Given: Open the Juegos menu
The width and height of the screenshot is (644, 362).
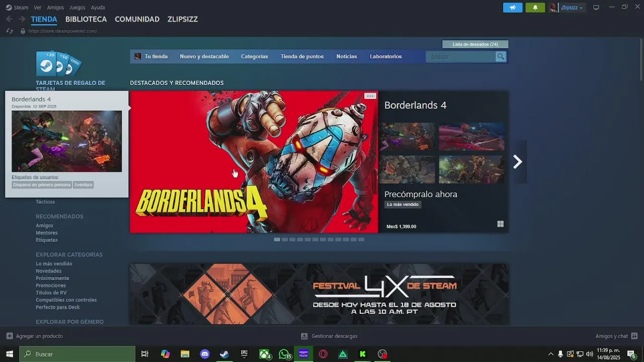Looking at the screenshot, I should (77, 8).
